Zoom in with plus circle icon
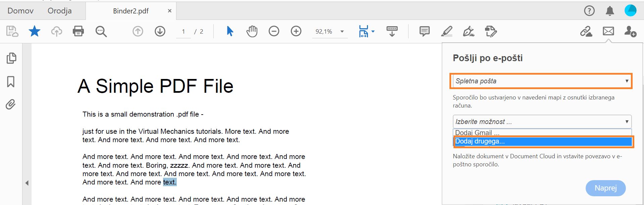This screenshot has height=205, width=644. coord(296,31)
